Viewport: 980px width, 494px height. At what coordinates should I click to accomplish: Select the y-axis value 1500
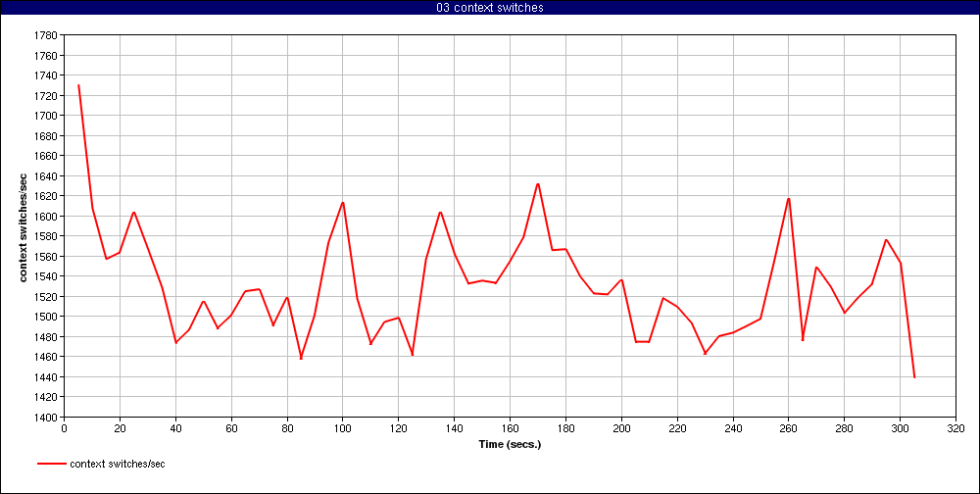click(47, 317)
